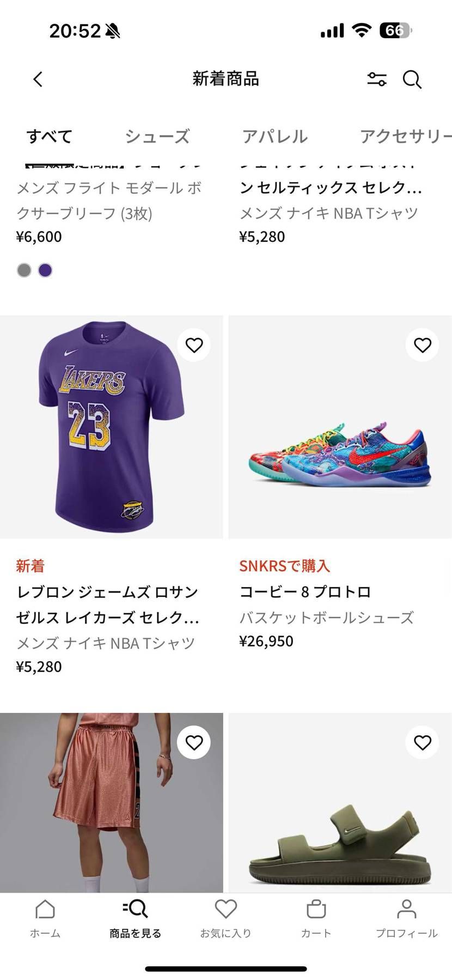Tap the search magnifier icon
This screenshot has height=980, width=452.
412,80
